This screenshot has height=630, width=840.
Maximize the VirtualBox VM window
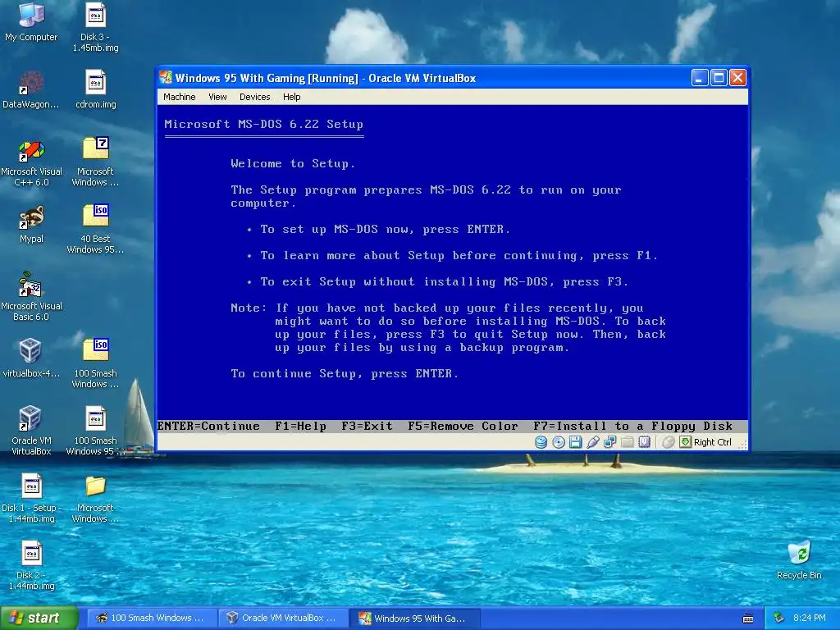click(x=719, y=78)
